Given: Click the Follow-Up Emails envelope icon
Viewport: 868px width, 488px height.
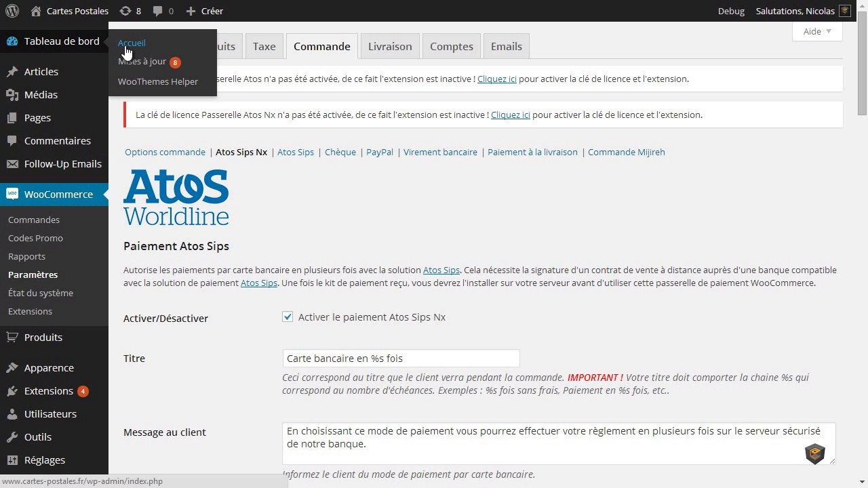Looking at the screenshot, I should point(12,164).
